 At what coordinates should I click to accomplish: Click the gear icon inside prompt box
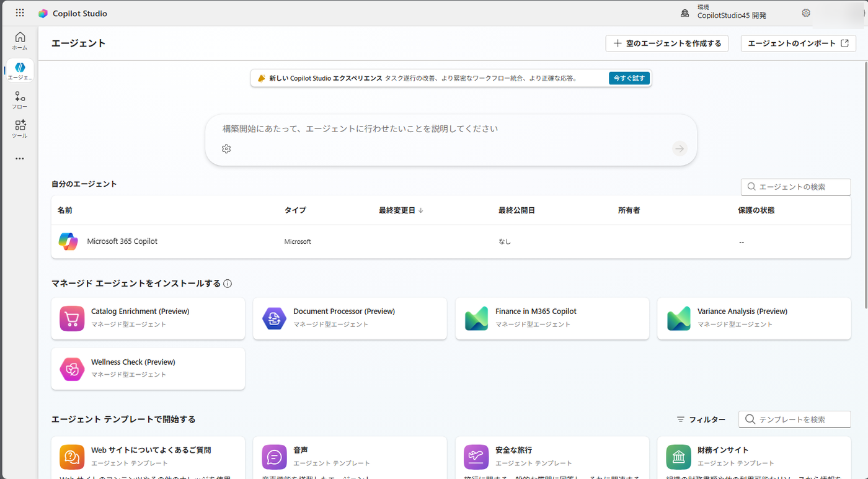[x=226, y=149]
